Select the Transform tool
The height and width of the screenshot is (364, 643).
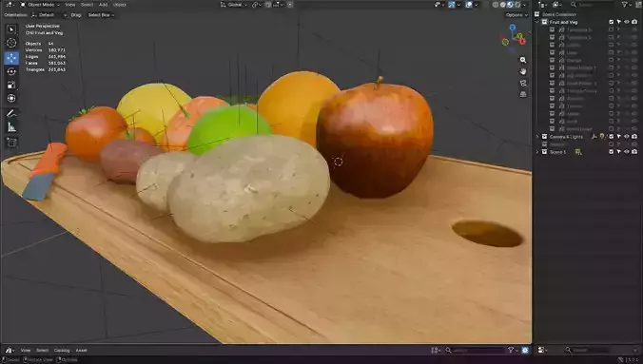(11, 99)
